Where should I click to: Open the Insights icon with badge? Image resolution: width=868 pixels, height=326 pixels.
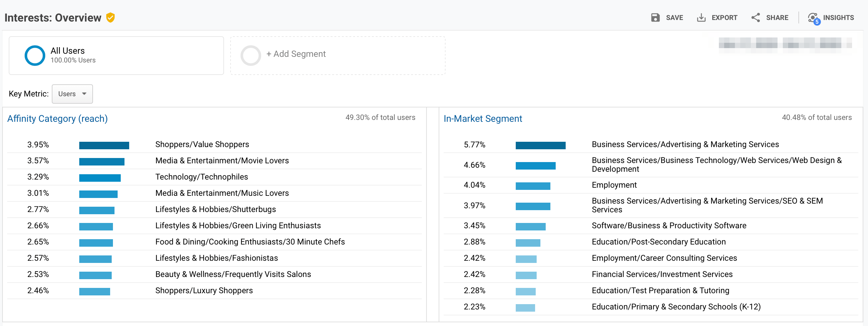(813, 18)
